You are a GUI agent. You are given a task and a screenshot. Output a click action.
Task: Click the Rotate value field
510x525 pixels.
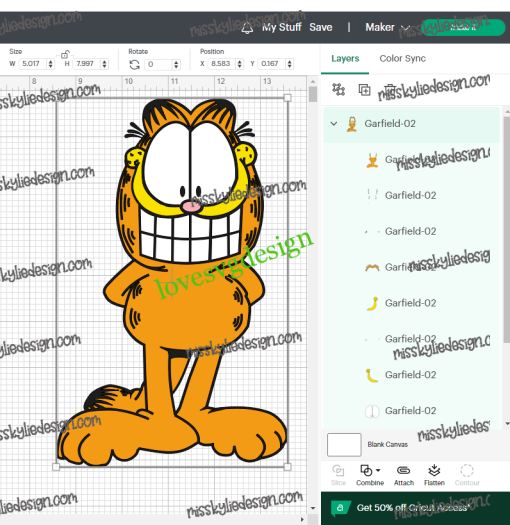(x=159, y=64)
